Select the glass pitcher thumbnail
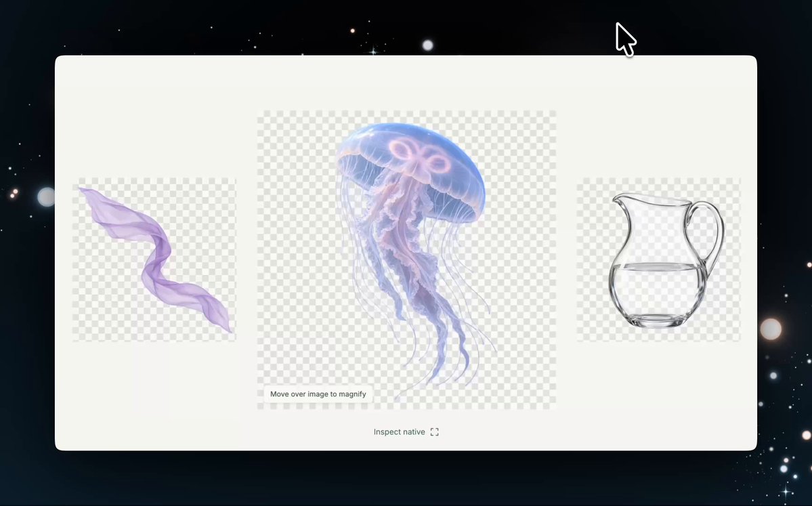Viewport: 812px width, 506px height. click(658, 259)
